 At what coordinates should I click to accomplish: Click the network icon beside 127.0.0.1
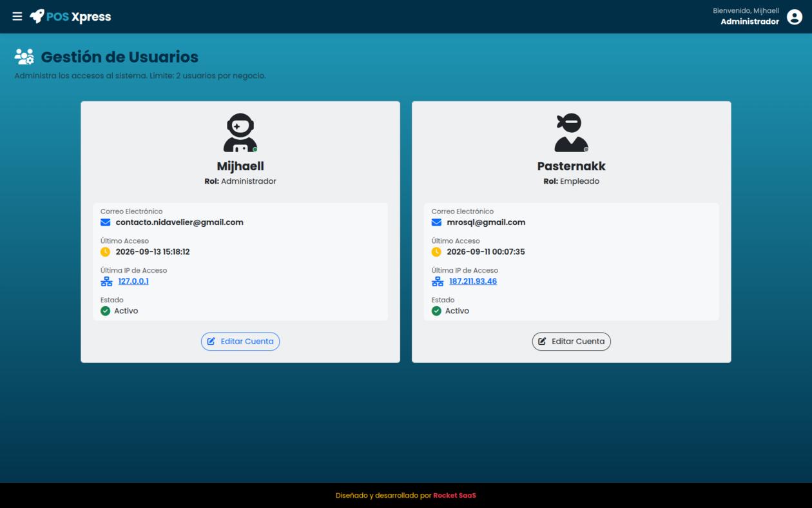106,282
